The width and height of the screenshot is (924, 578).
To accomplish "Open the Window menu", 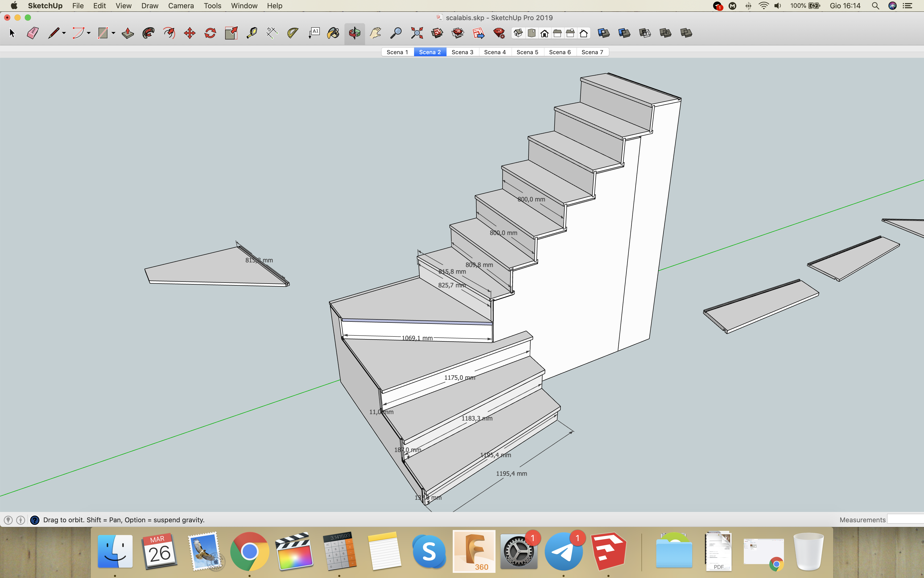I will click(x=244, y=6).
